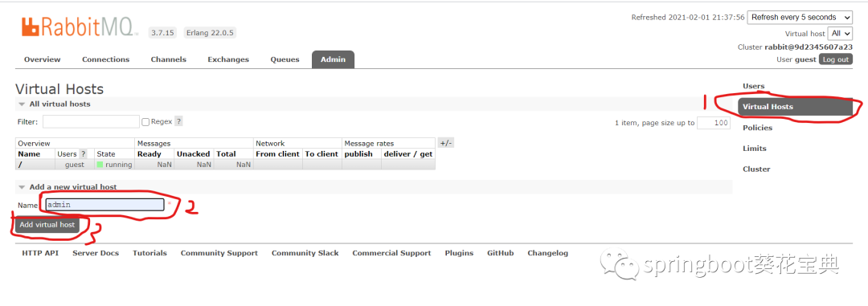The height and width of the screenshot is (306, 868).
Task: Open the Community Support link
Action: coord(219,253)
